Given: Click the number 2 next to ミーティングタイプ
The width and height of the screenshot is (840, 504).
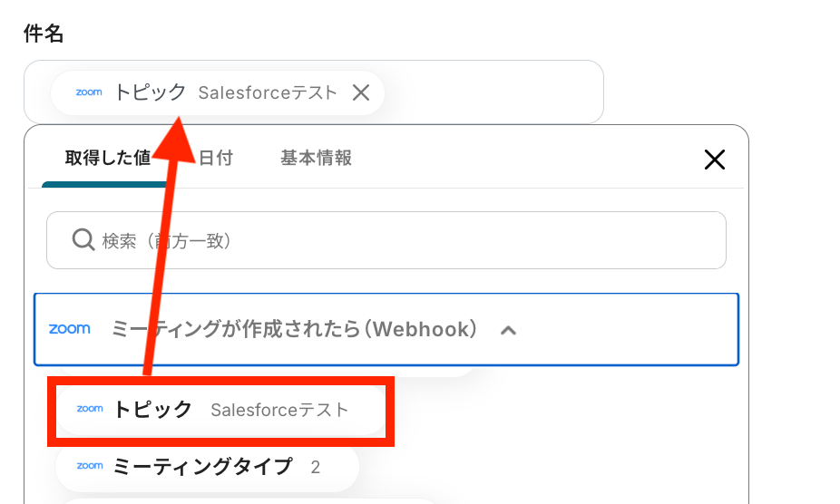Looking at the screenshot, I should coord(316,468).
